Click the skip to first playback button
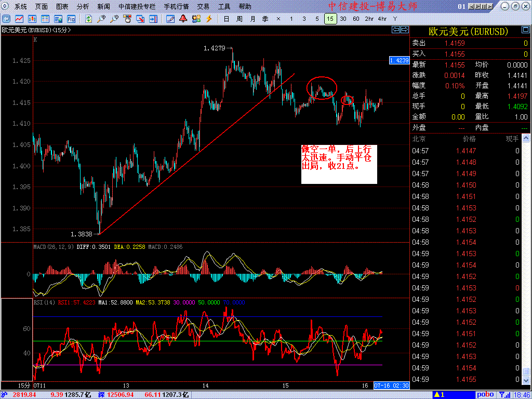This screenshot has width=532, height=399. pyautogui.click(x=472, y=6)
